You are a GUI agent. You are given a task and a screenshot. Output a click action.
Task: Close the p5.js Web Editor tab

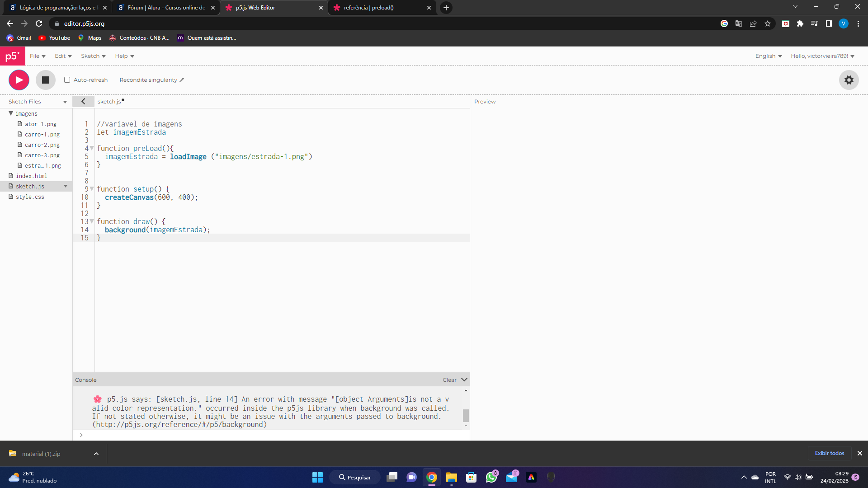[x=321, y=8]
